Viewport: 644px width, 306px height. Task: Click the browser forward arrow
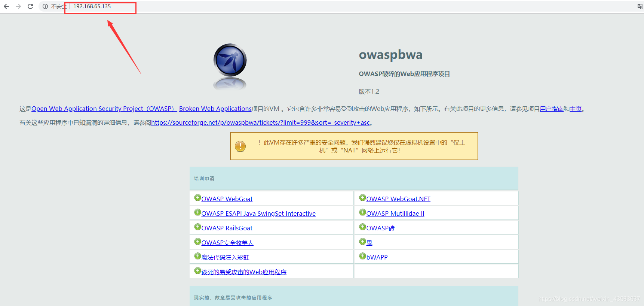18,6
